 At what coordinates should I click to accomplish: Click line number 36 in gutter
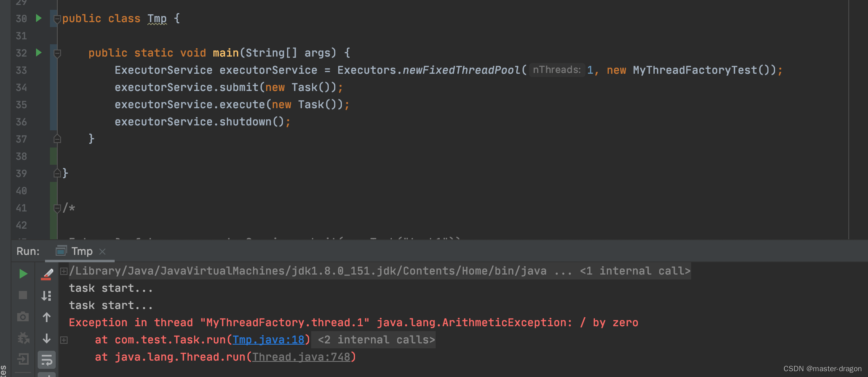[x=21, y=122]
